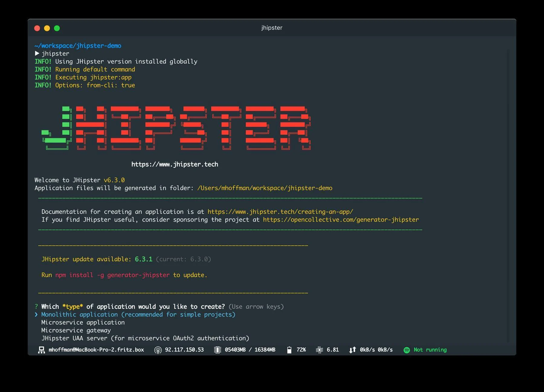
Task: Maximize the terminal with green button
Action: [57, 28]
